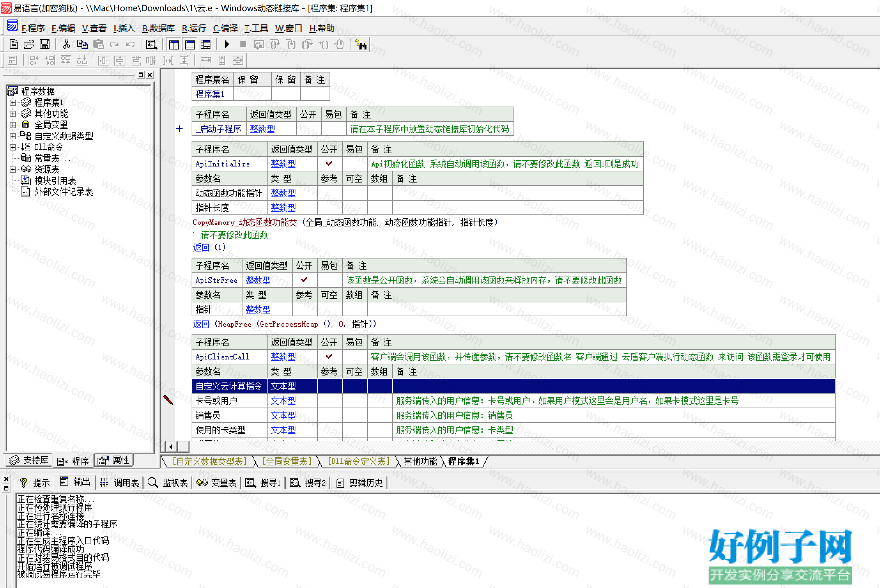Toggle 数组 cell for 销售员 parameter
Viewport: 880px width, 588px height.
[379, 415]
